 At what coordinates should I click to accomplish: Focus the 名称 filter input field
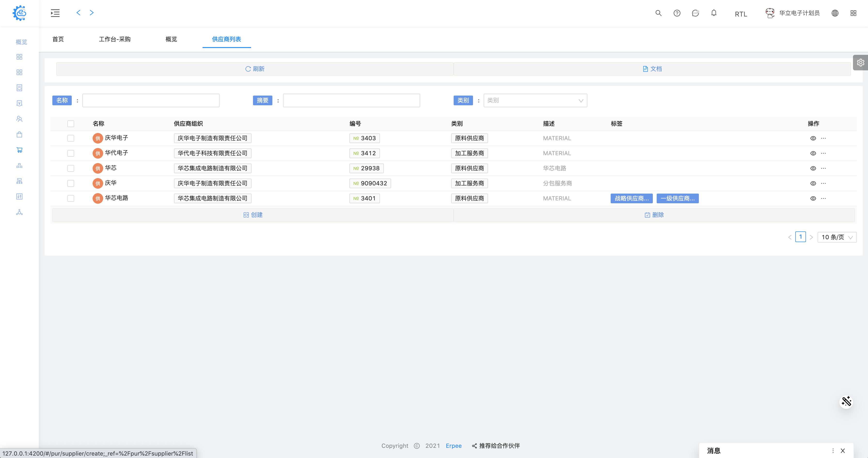151,100
